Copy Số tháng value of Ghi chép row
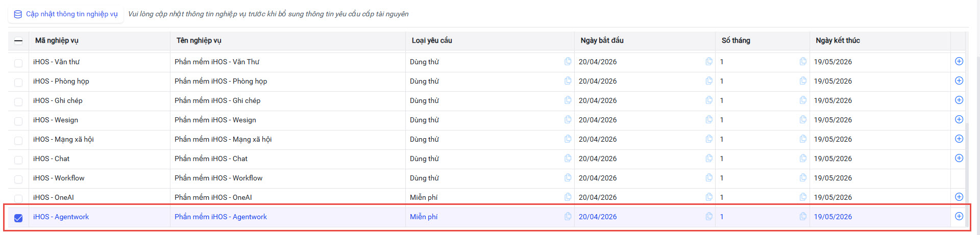This screenshot has width=980, height=235. point(803,100)
